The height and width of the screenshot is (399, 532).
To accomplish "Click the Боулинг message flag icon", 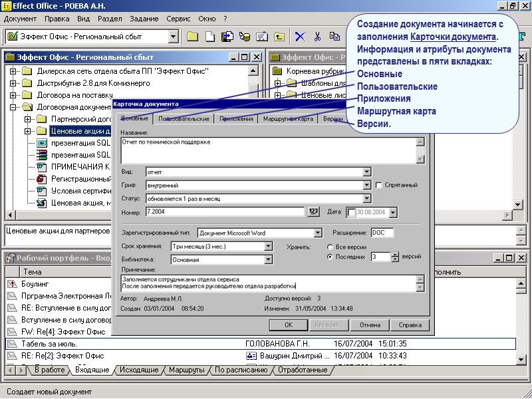I will (x=12, y=284).
